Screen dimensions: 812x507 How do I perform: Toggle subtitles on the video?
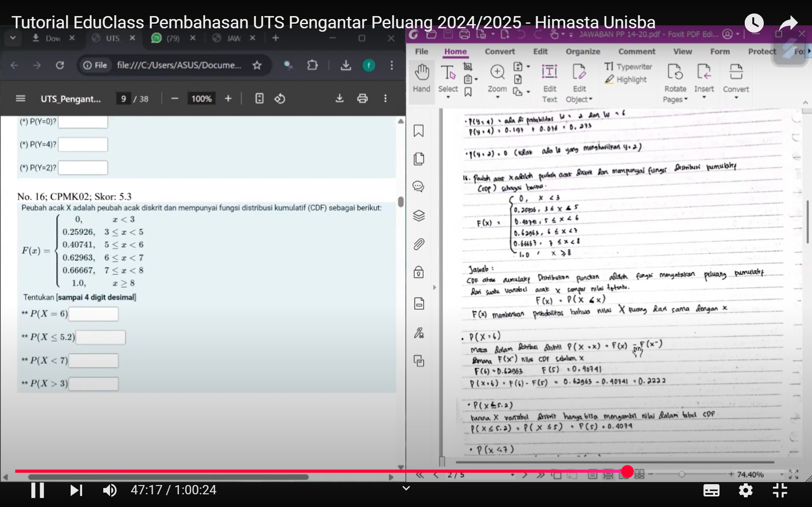click(x=711, y=491)
